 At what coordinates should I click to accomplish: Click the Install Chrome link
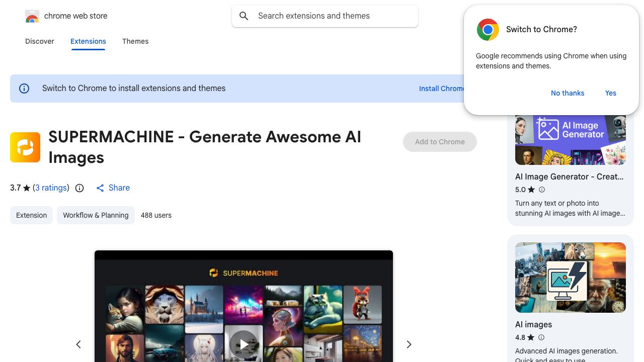(442, 88)
